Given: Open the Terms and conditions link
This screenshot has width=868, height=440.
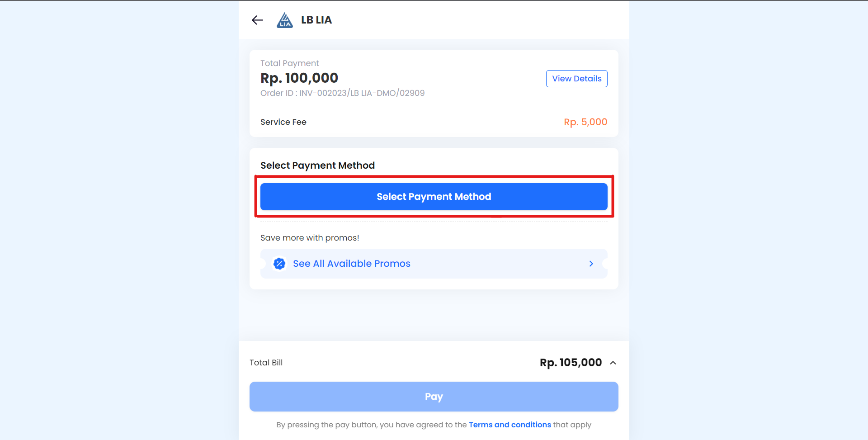Looking at the screenshot, I should [x=509, y=425].
